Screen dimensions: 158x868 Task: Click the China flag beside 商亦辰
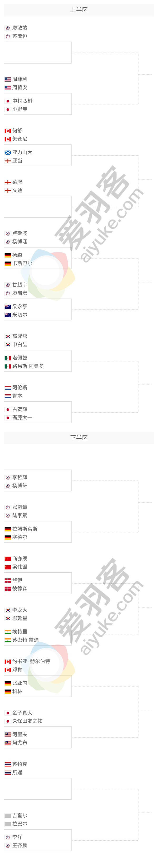pyautogui.click(x=8, y=559)
